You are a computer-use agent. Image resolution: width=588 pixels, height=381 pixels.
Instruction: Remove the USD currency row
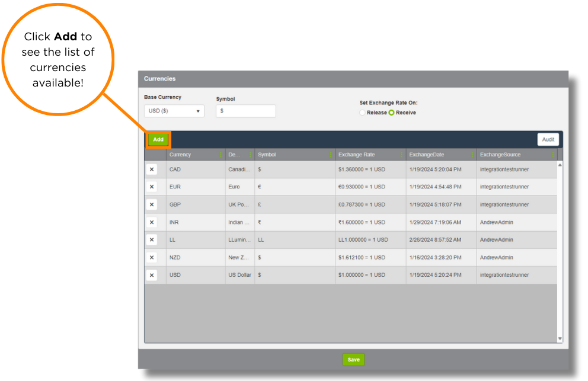coord(152,276)
